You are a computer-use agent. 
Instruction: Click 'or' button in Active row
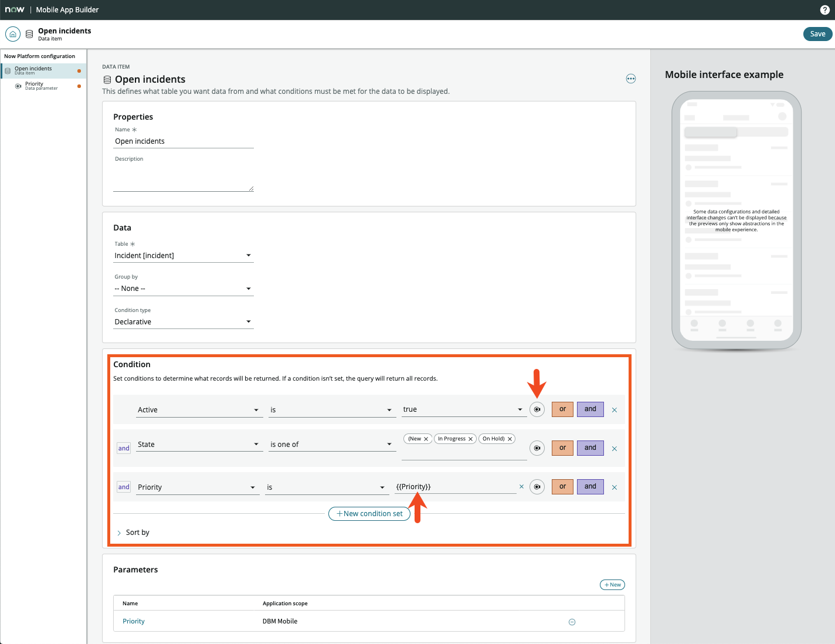coord(562,409)
